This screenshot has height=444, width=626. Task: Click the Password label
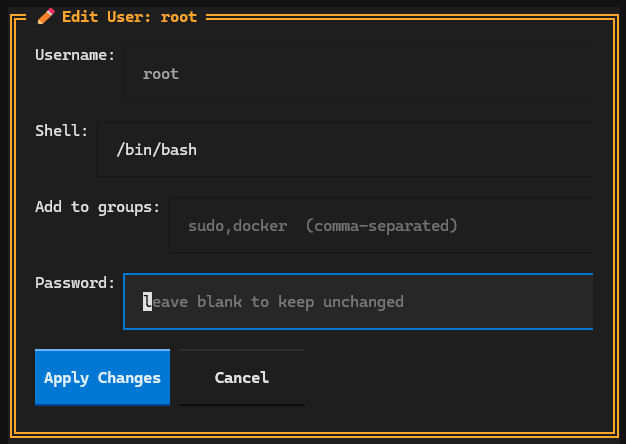[75, 283]
